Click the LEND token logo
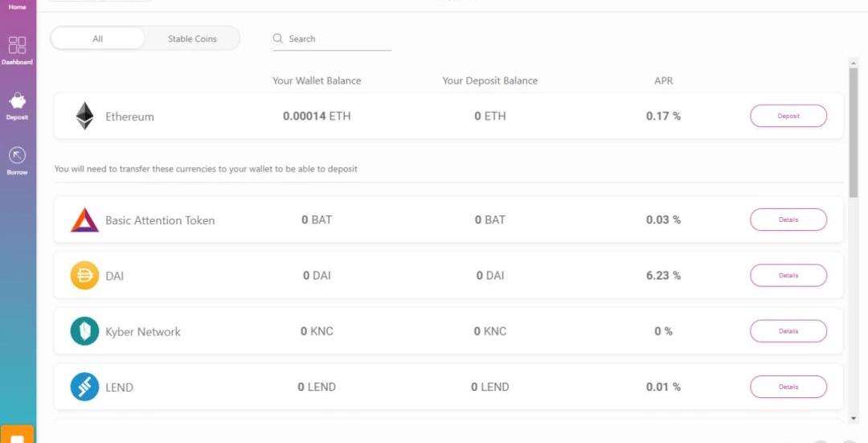This screenshot has width=868, height=443. [x=84, y=387]
